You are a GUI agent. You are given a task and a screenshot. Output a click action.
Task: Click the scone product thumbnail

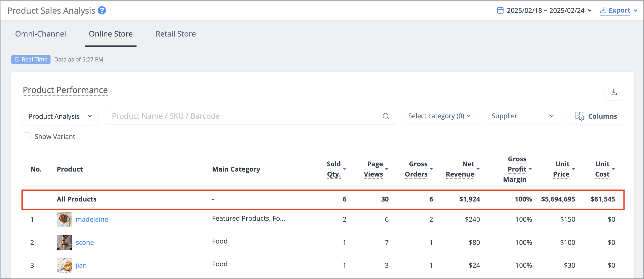click(x=64, y=242)
